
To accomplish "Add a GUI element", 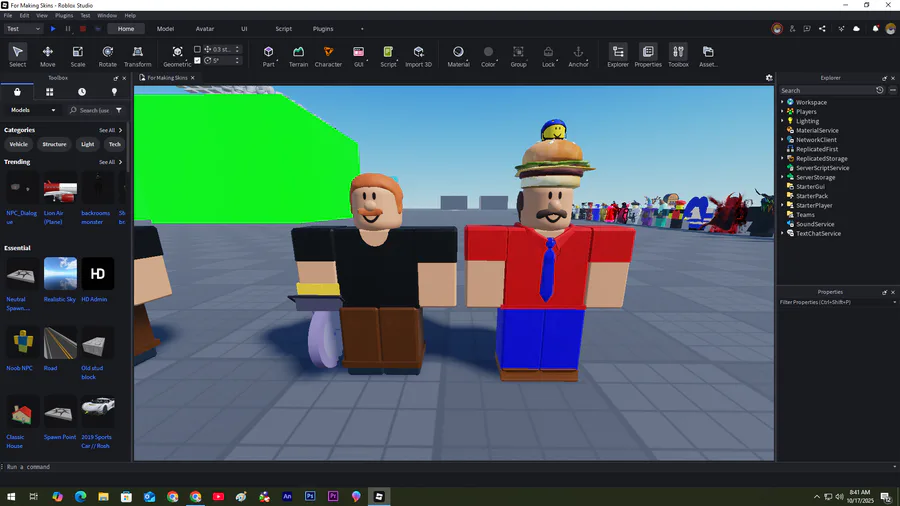I will pyautogui.click(x=358, y=56).
